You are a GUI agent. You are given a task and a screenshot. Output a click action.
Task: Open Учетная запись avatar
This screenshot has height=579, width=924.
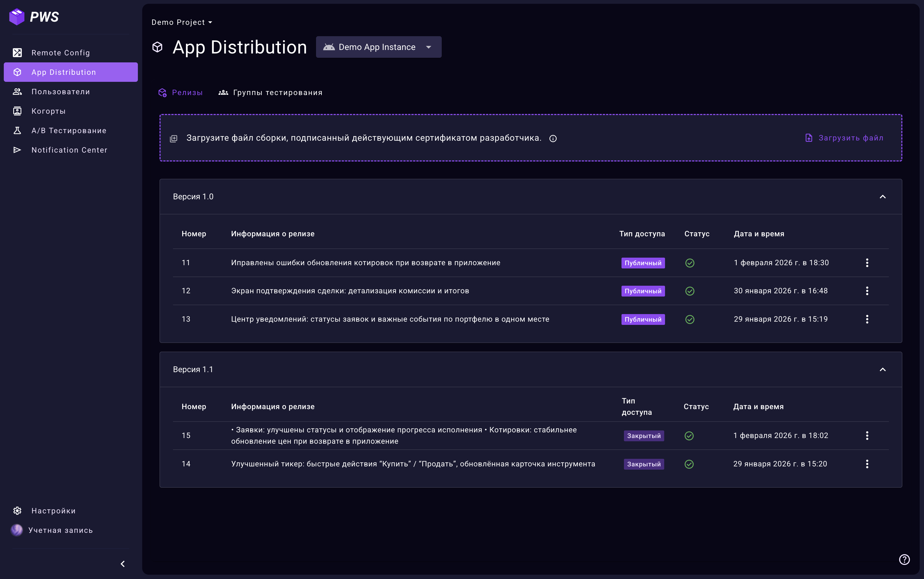[16, 530]
